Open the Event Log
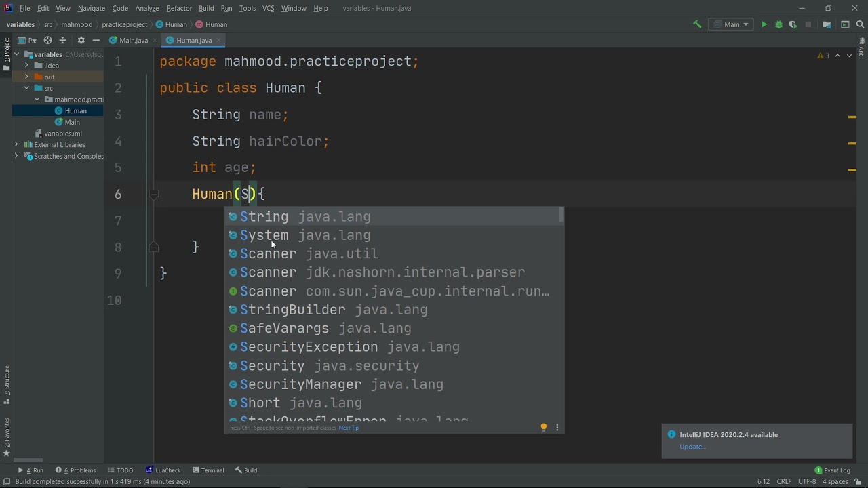This screenshot has width=868, height=488. pos(832,470)
